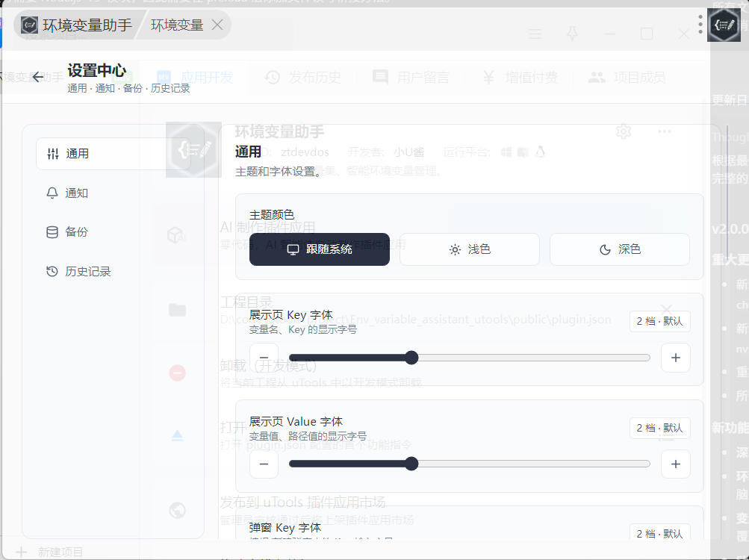Click the 设置中心 heading text
This screenshot has width=749, height=560.
coord(96,71)
